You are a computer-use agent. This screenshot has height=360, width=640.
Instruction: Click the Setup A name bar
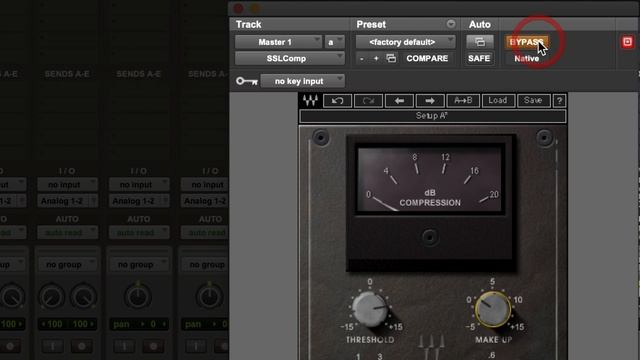tap(433, 116)
